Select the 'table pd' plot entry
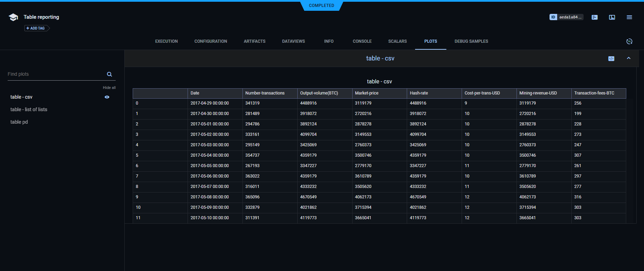 19,122
